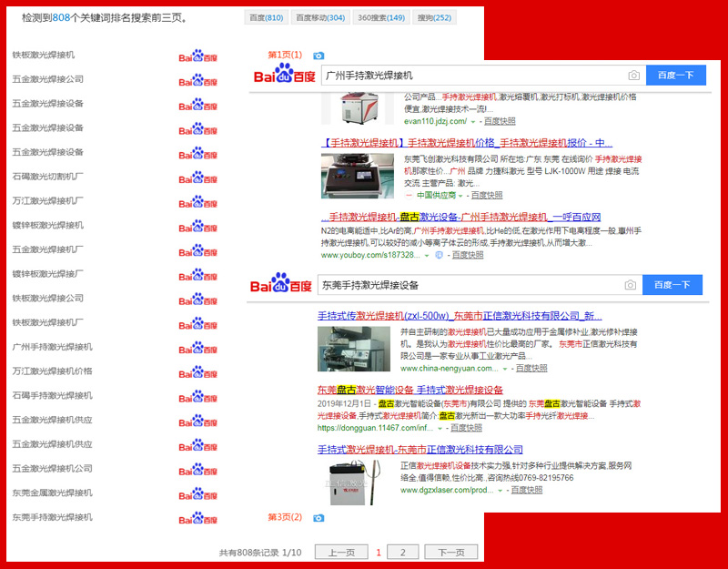Open china-nengyuan welding machine thumbnail
The image size is (728, 569).
pos(354,349)
